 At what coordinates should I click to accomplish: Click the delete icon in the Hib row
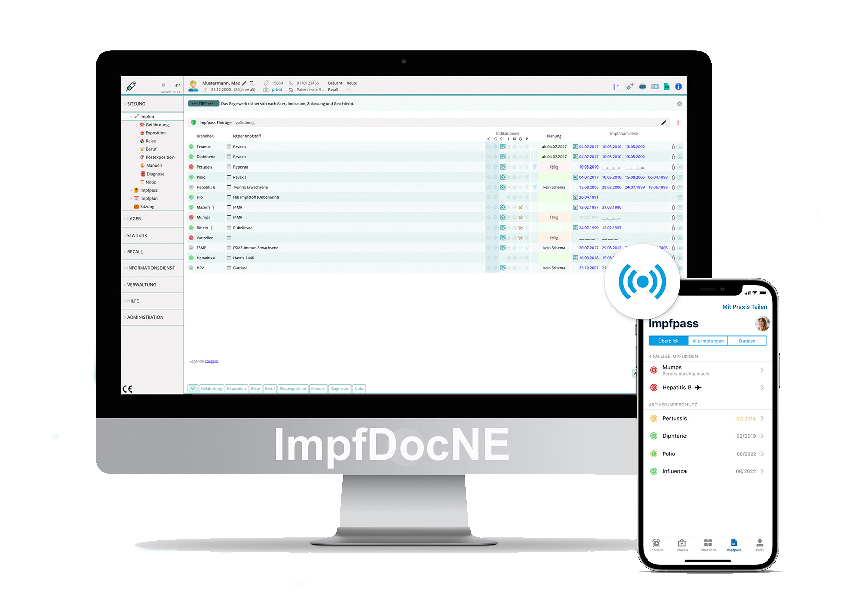click(x=680, y=197)
